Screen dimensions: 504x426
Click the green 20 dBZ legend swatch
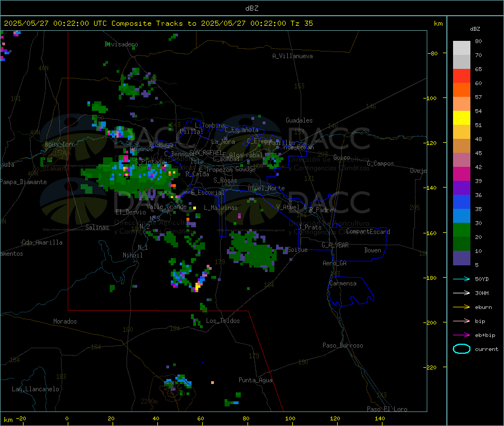point(461,230)
